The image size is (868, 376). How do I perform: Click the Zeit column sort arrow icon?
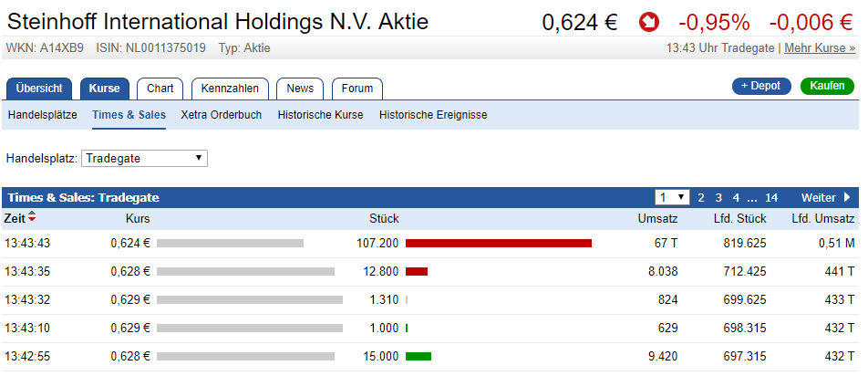click(33, 218)
